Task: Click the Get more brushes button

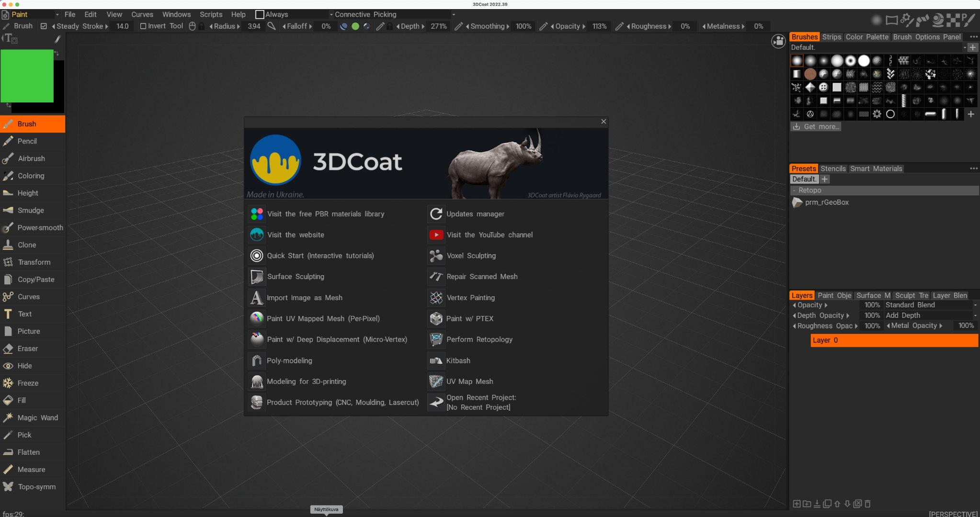Action: click(x=815, y=127)
